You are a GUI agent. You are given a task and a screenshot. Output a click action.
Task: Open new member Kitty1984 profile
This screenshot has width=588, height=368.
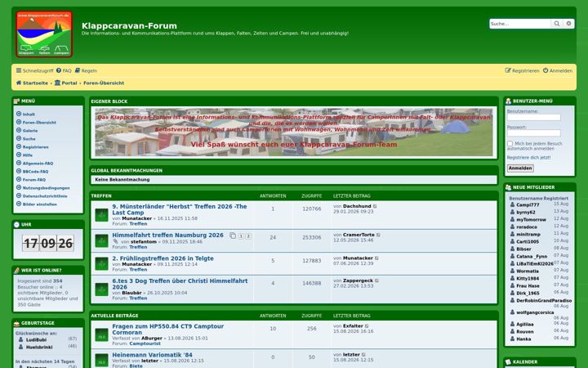[x=528, y=279]
